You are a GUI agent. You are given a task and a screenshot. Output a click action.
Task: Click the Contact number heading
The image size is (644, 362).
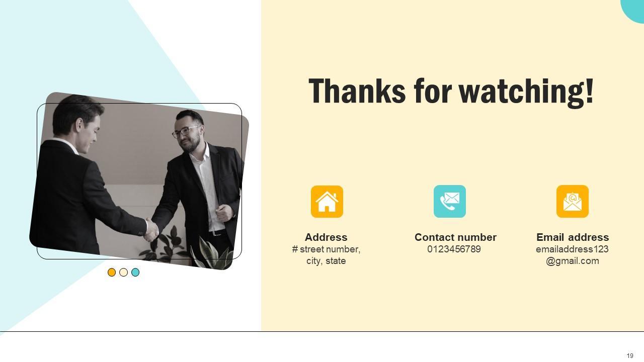point(455,237)
